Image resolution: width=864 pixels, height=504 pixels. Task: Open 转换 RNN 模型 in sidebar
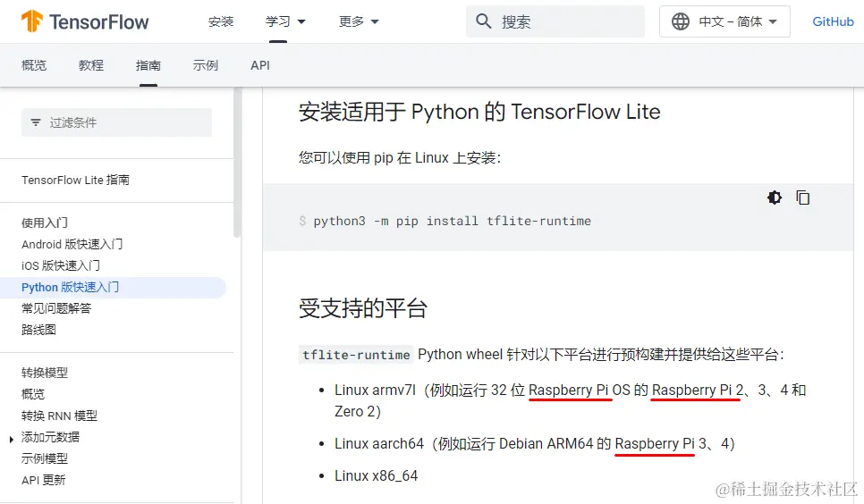point(60,416)
